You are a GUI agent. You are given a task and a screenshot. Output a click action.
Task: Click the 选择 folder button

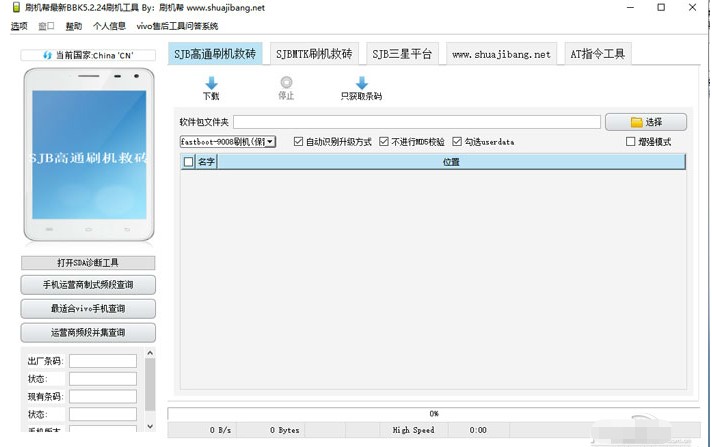pos(646,122)
